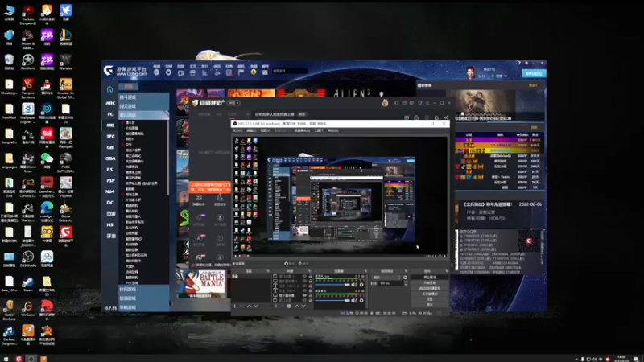Click 工作室模式 studio mode button in OBS
The image size is (644, 362).
click(x=430, y=294)
